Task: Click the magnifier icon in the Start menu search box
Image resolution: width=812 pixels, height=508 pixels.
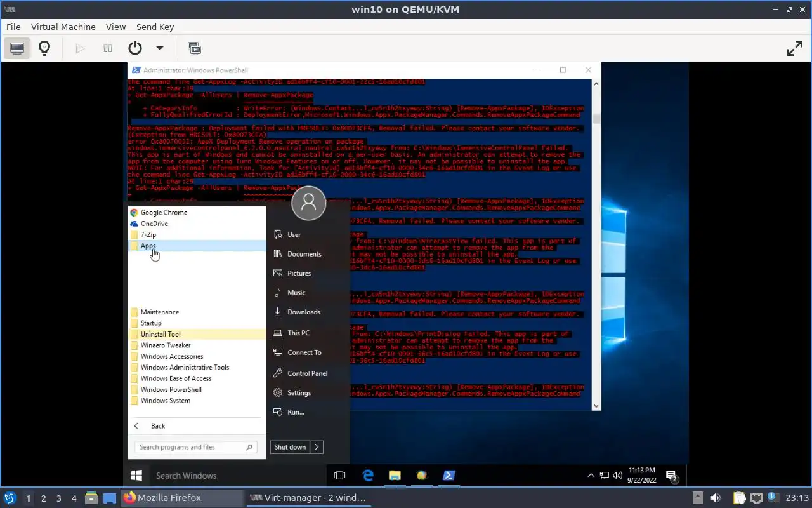Action: (250, 447)
